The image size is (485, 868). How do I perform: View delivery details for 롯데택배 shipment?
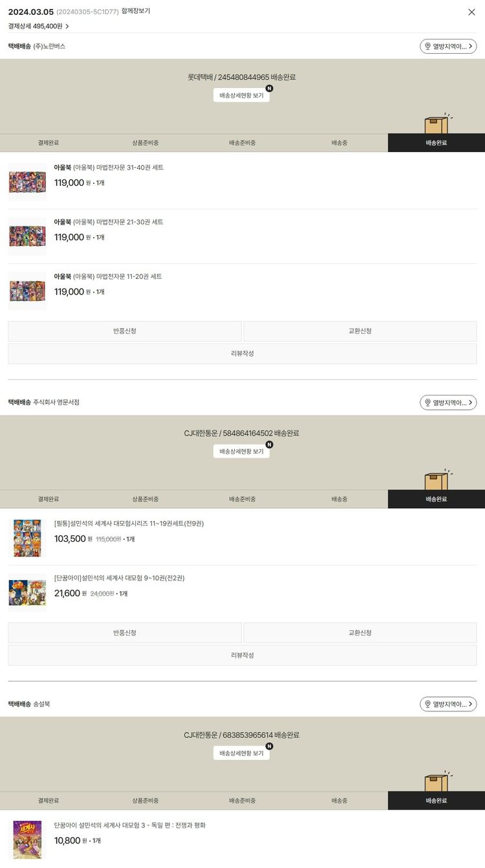[241, 95]
